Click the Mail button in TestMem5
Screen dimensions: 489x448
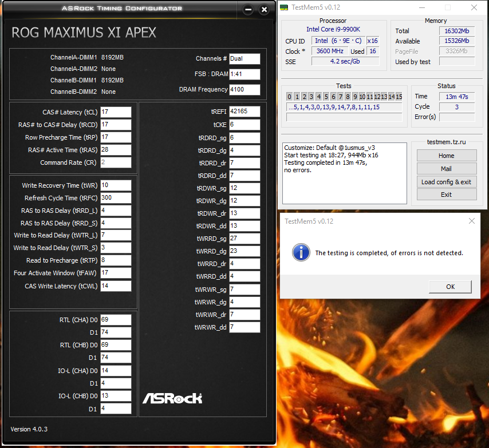pos(447,169)
